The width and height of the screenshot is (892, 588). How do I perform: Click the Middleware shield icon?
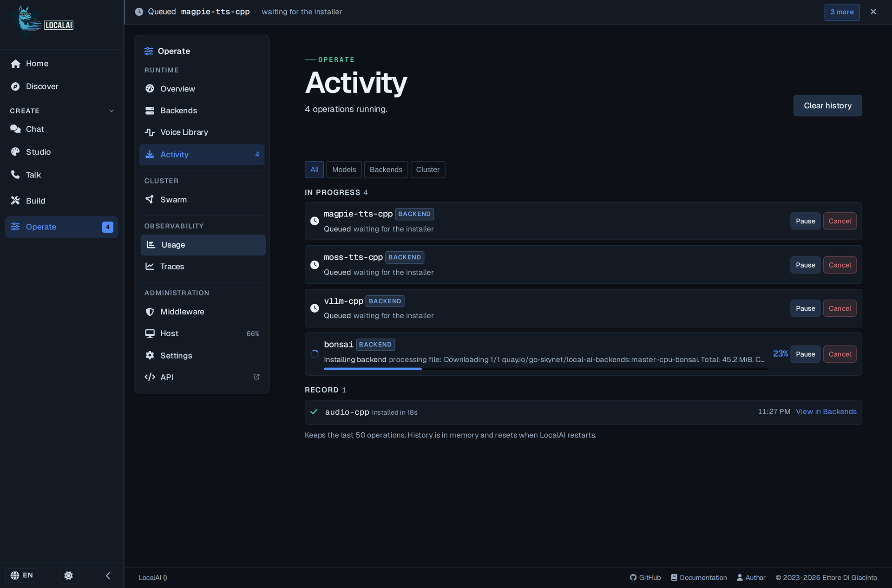[150, 312]
